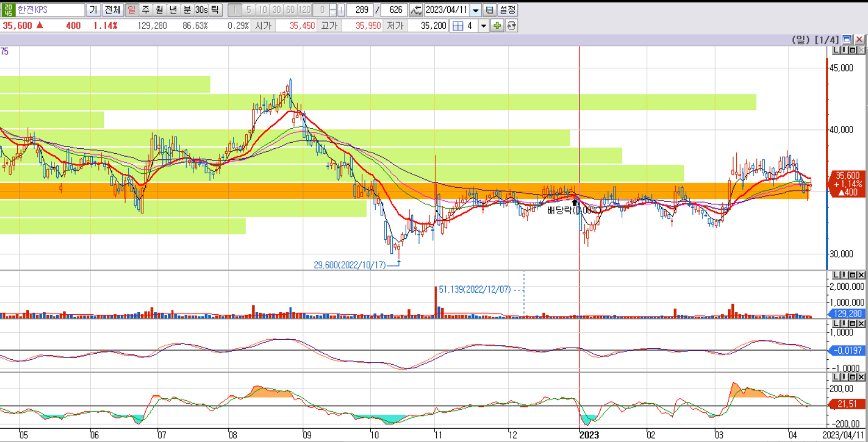This screenshot has width=868, height=442.
Task: Click the chart sync arrows icon
Action: tap(416, 10)
